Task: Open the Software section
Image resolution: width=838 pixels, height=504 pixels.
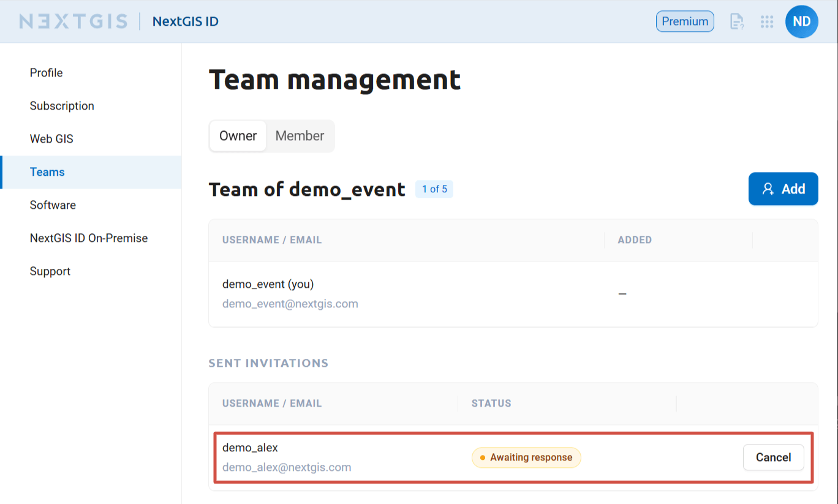Action: (x=91, y=205)
